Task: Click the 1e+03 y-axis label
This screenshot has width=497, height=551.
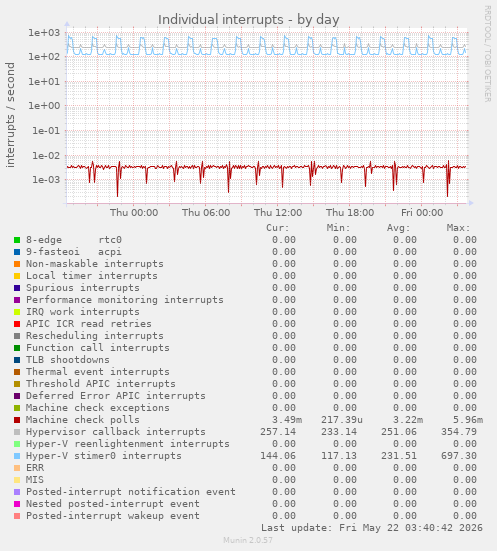Action: tap(44, 33)
